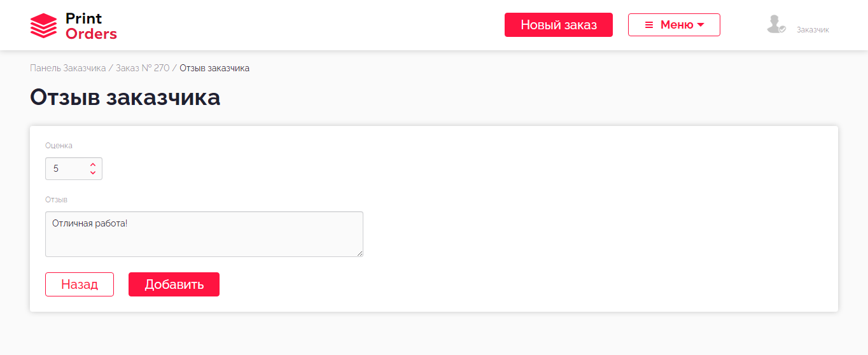868x355 pixels.
Task: Open Заказ № 270 breadcrumb link
Action: 143,68
